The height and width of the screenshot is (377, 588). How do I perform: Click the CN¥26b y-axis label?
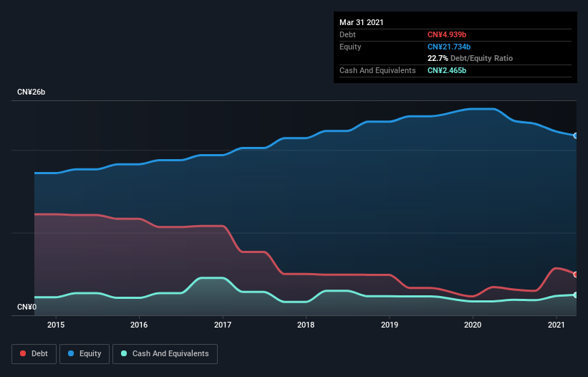[x=31, y=92]
